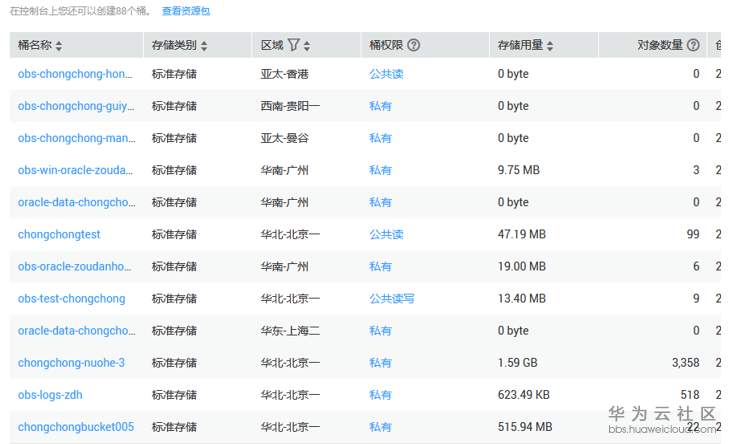The width and height of the screenshot is (730, 444).
Task: Select the 9.75 MB storage usage cell
Action: click(x=519, y=170)
